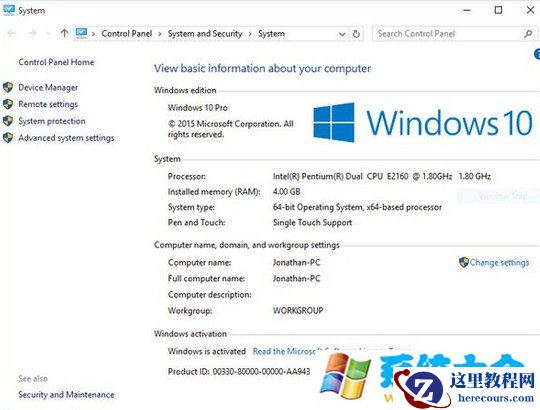Open Remote settings link
Screen dimensions: 540x410
(48, 104)
